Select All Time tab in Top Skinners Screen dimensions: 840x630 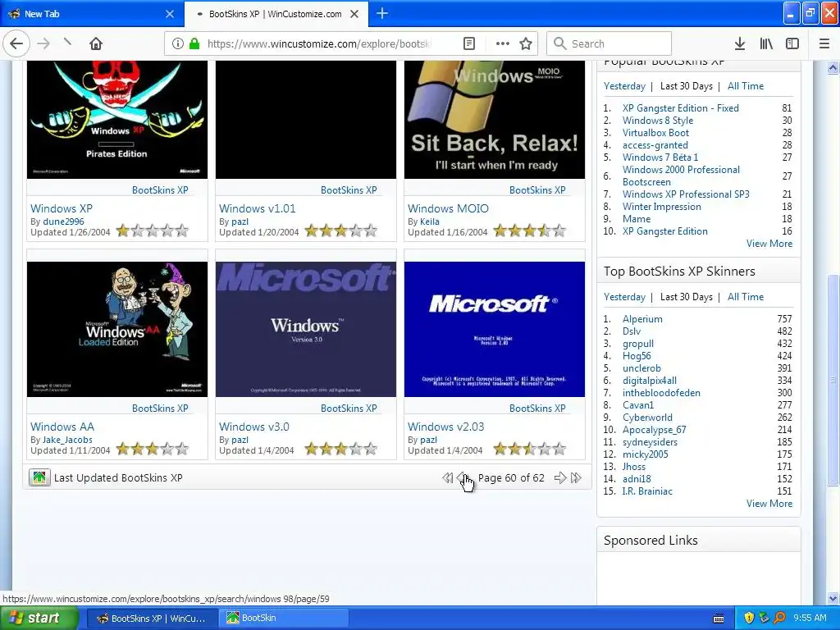746,296
